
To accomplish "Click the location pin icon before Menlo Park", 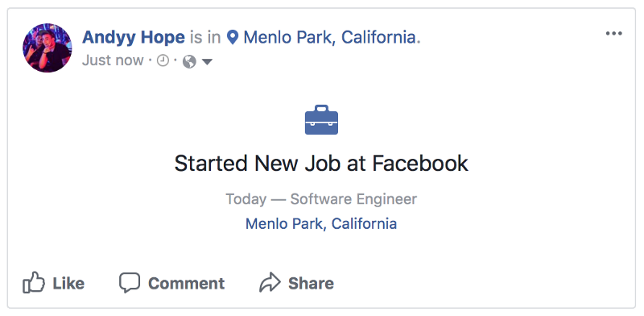I will (x=233, y=37).
